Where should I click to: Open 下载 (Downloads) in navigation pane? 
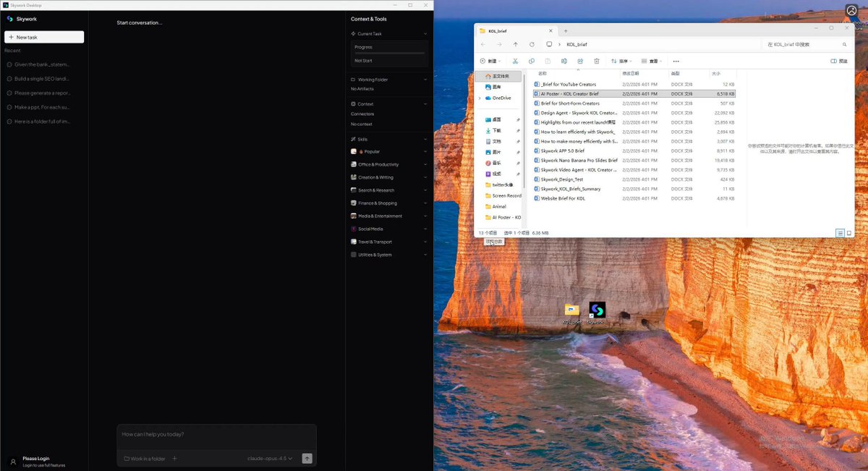pyautogui.click(x=496, y=130)
